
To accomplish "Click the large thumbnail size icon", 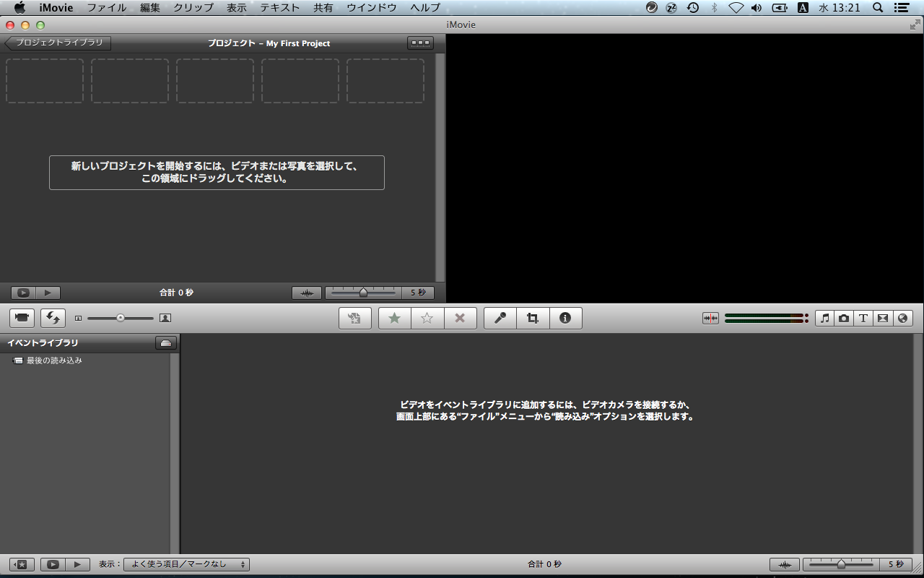I will (165, 318).
